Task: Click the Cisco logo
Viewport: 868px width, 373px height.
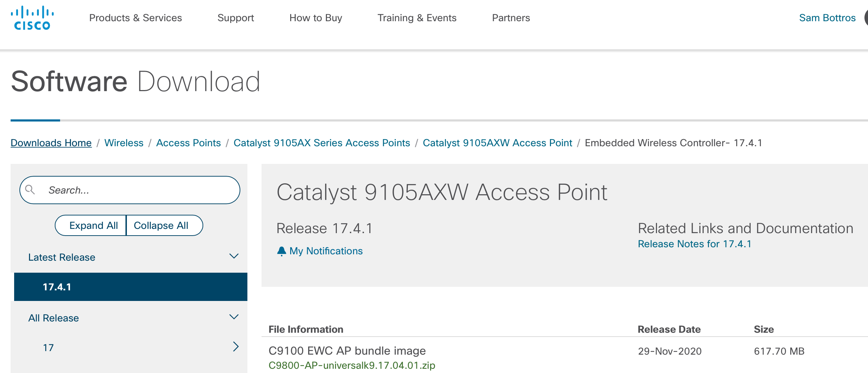Action: [33, 17]
